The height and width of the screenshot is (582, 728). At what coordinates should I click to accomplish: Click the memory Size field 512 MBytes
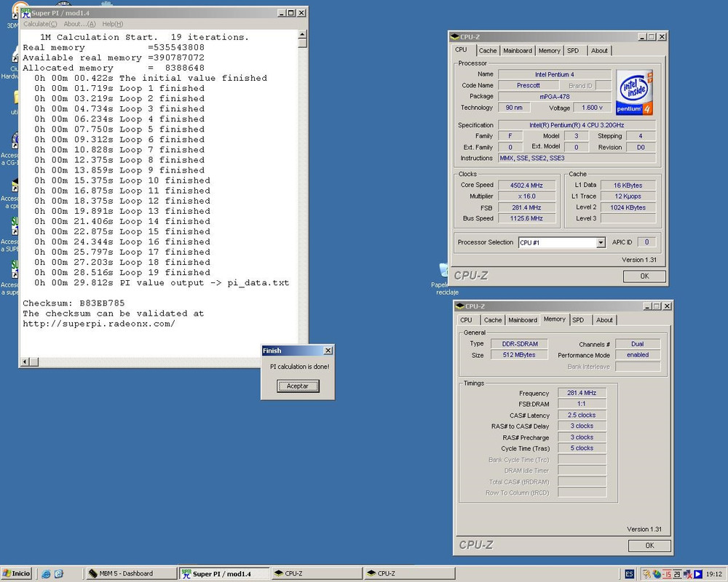click(x=519, y=354)
